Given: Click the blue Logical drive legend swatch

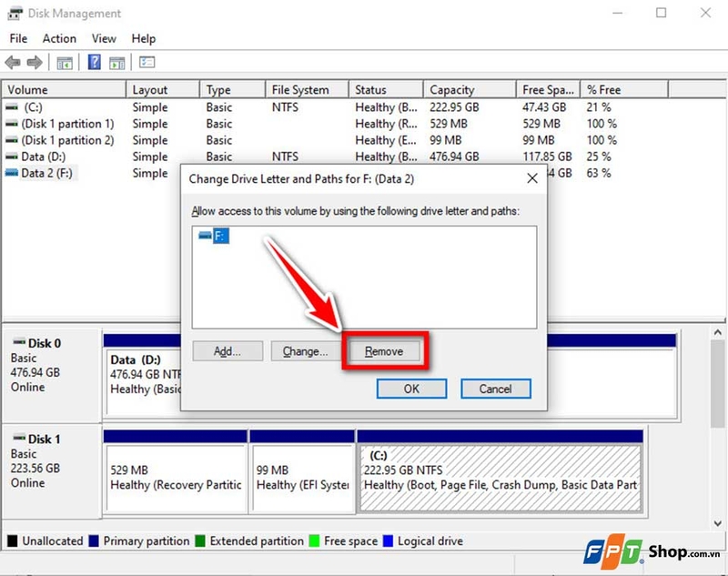Looking at the screenshot, I should (388, 541).
